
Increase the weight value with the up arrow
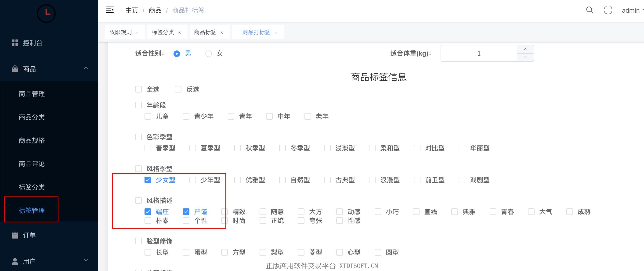coord(525,49)
